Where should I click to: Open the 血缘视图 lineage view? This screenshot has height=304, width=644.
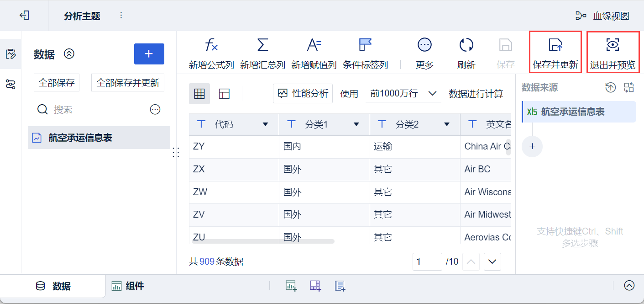pyautogui.click(x=602, y=16)
